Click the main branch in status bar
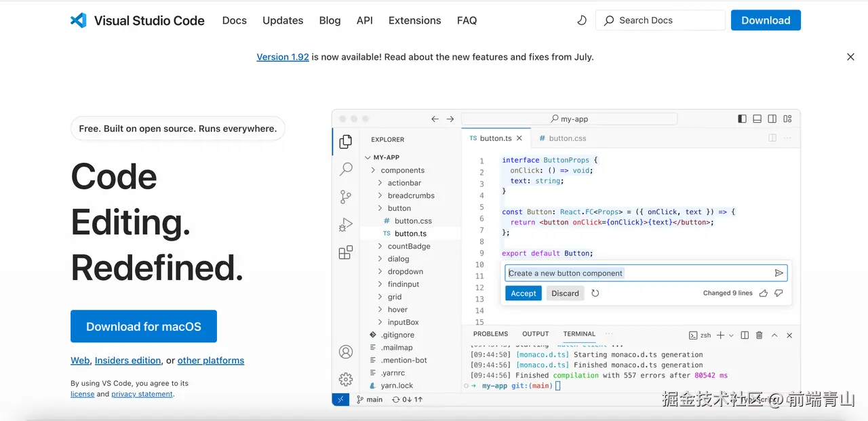Viewport: 868px width, 421px height. pos(369,399)
